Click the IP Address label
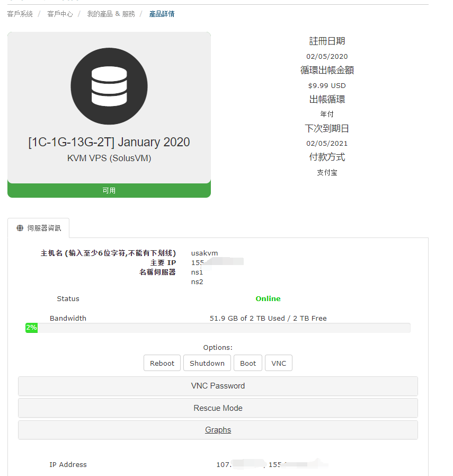The height and width of the screenshot is (476, 453). click(68, 464)
